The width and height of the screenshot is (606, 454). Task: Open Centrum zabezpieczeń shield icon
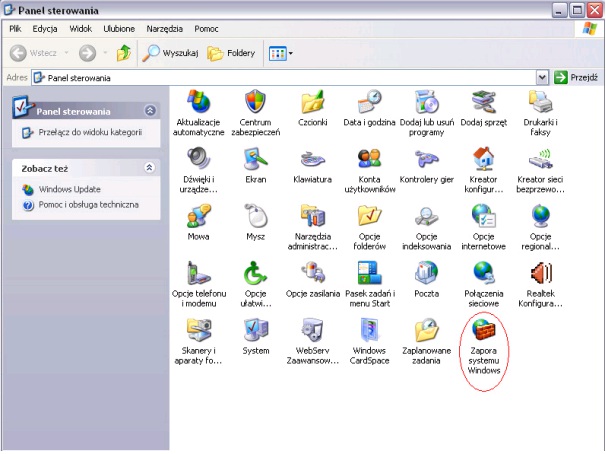point(255,102)
